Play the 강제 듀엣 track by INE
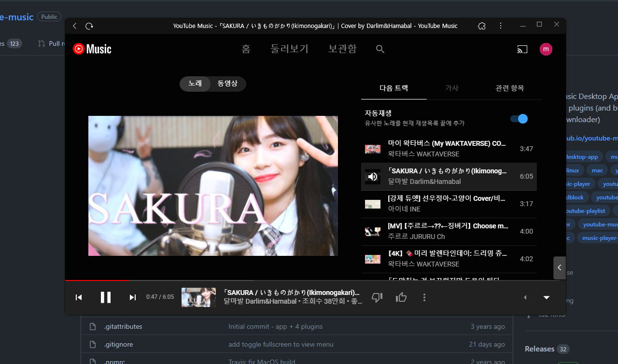This screenshot has width=618, height=364. (x=449, y=204)
